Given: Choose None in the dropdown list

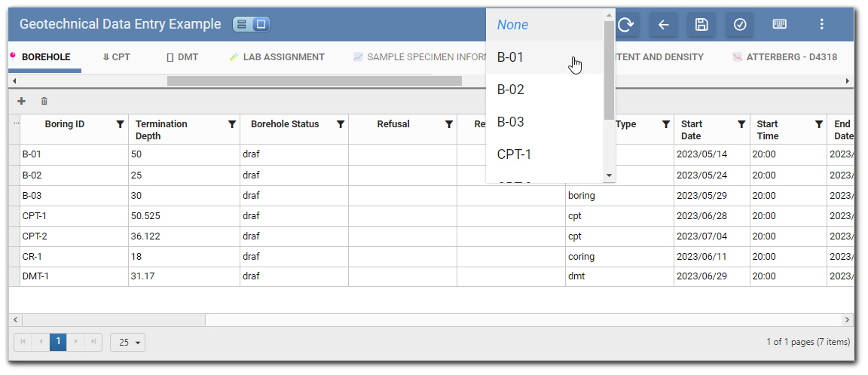Looking at the screenshot, I should point(512,25).
